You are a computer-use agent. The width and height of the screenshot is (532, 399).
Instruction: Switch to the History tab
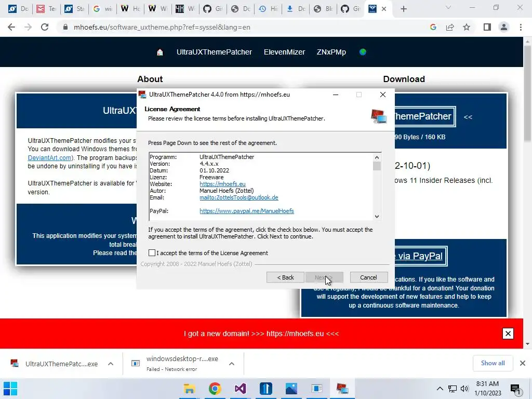coord(268,9)
